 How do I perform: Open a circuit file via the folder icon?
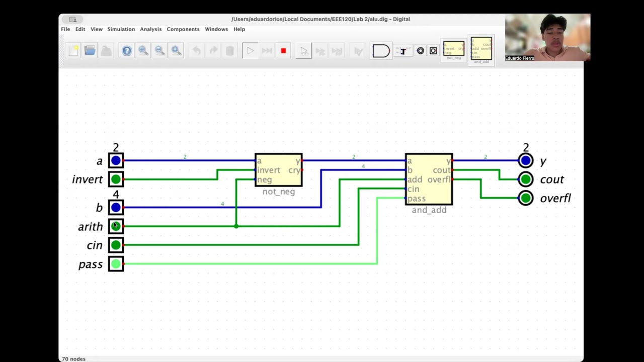click(90, 51)
